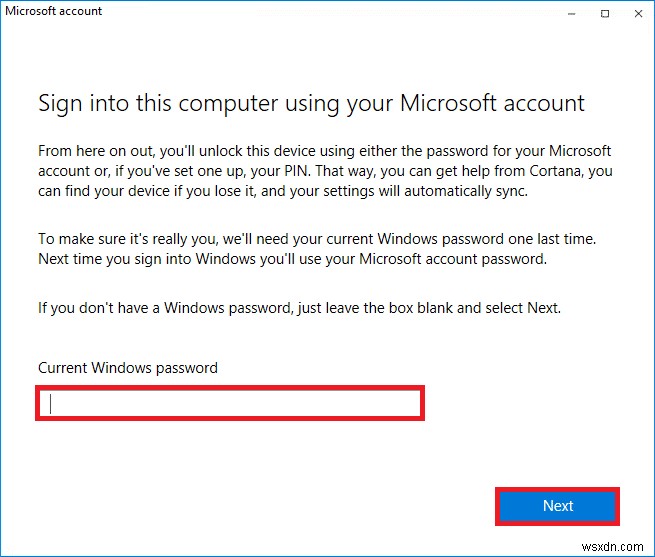
Task: Close the Microsoft account dialog
Action: click(x=637, y=13)
